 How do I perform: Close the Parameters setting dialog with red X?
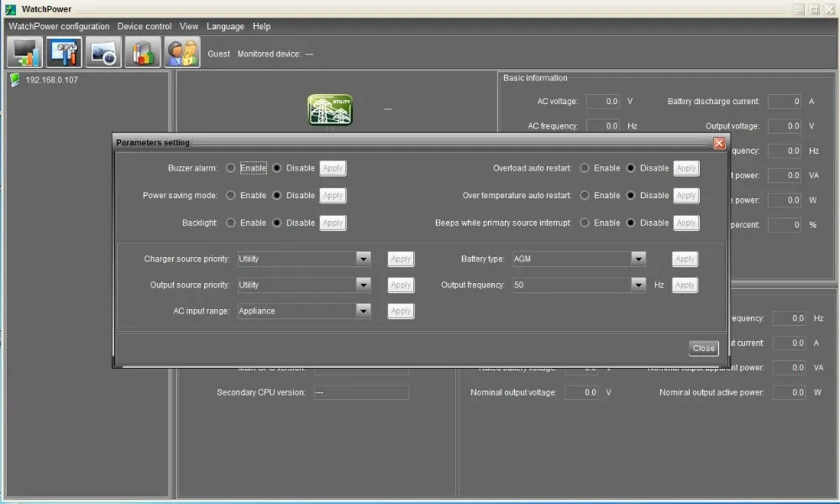click(x=719, y=143)
